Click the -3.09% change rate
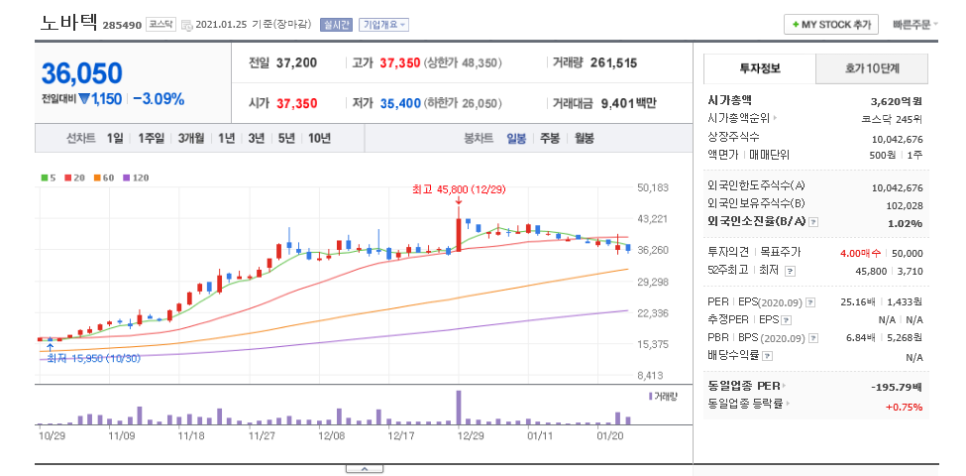 (158, 99)
